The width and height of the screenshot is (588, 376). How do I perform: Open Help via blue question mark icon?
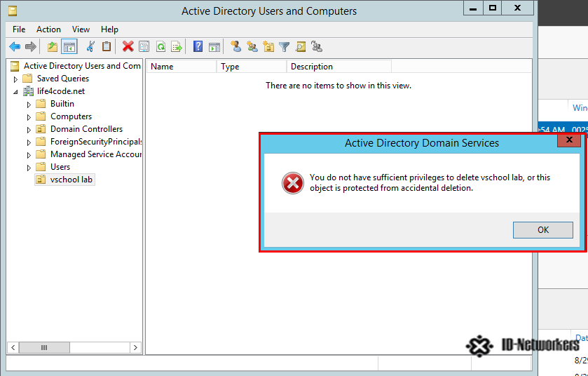[198, 46]
